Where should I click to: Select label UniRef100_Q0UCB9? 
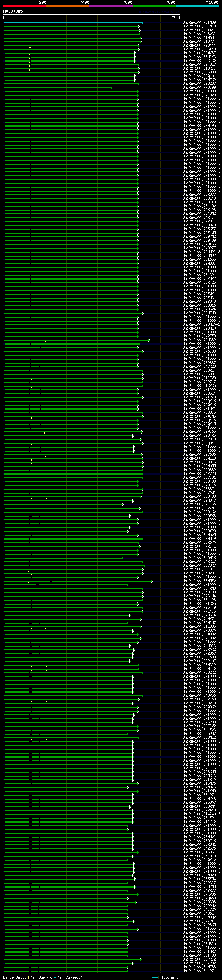click(199, 340)
